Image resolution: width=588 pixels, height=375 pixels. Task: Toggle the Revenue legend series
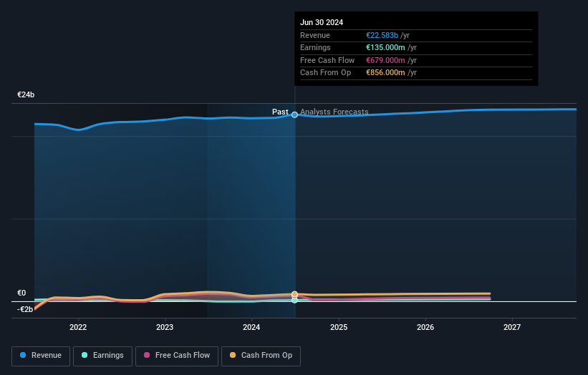[41, 356]
